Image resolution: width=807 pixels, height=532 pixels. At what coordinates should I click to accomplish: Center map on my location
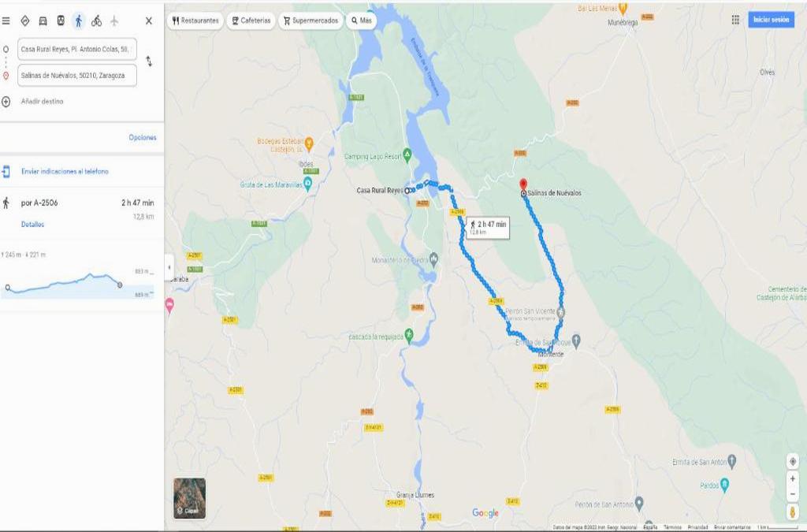pos(793,461)
